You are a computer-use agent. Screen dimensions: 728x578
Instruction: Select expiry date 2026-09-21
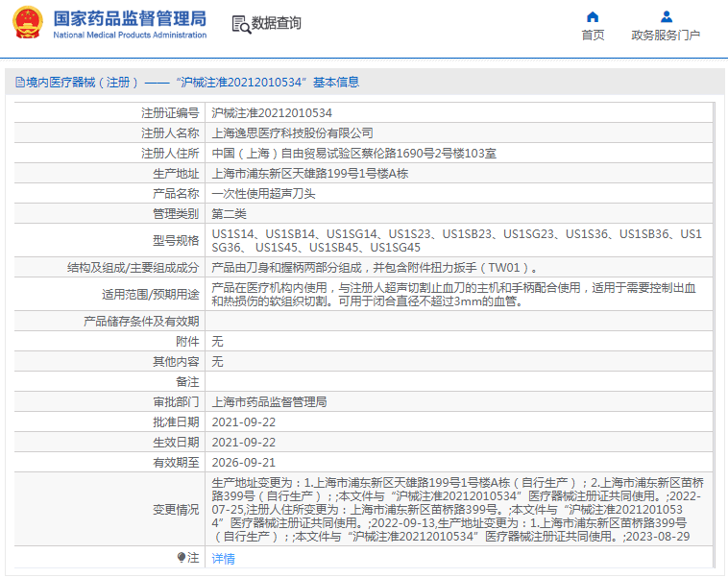coord(244,463)
